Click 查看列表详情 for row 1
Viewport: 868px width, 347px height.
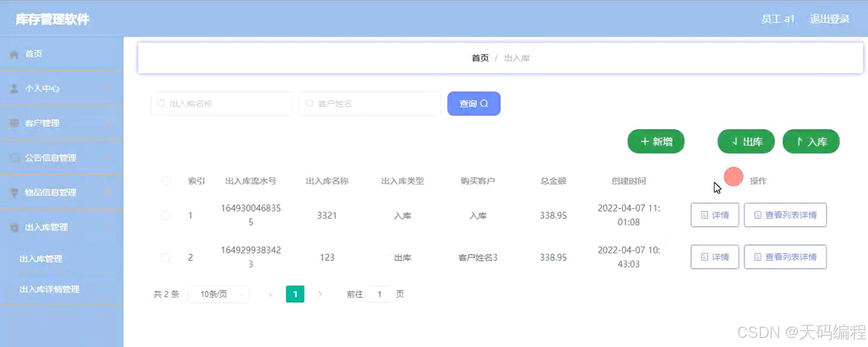tap(786, 215)
